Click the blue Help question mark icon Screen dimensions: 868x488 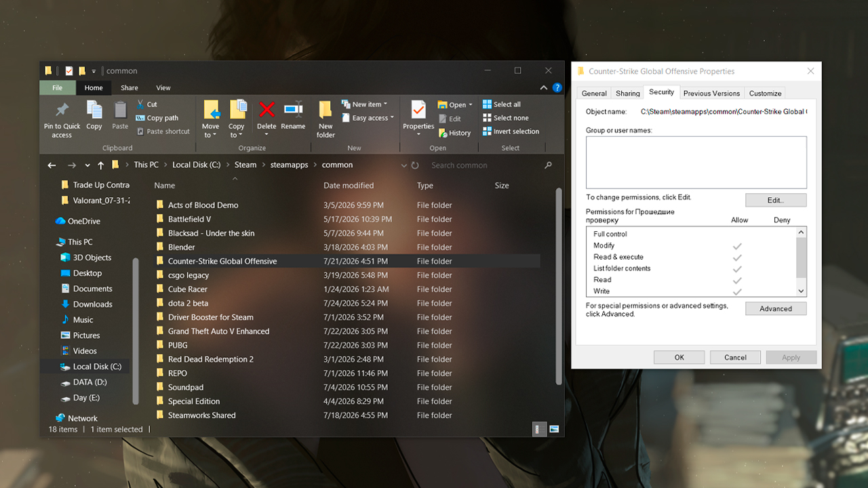point(557,87)
